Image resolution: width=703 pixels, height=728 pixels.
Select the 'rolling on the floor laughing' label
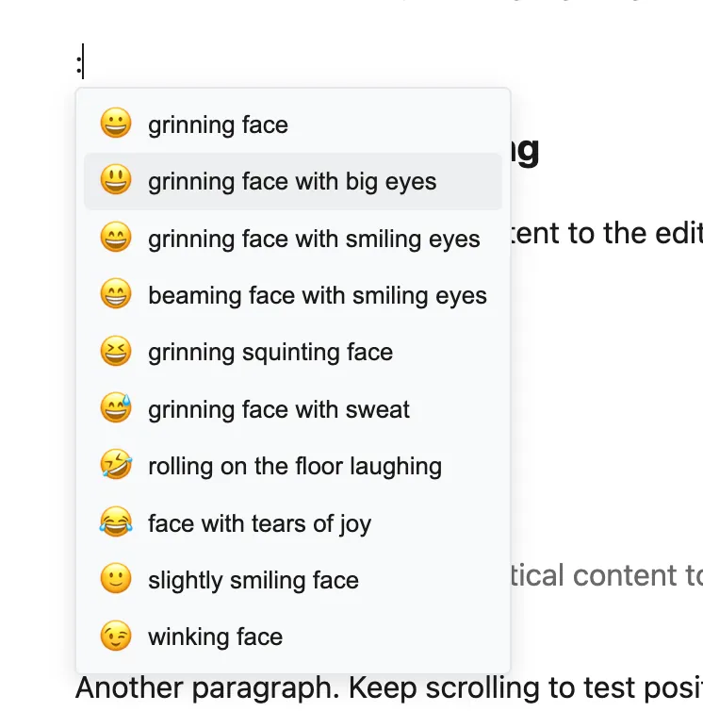point(295,467)
